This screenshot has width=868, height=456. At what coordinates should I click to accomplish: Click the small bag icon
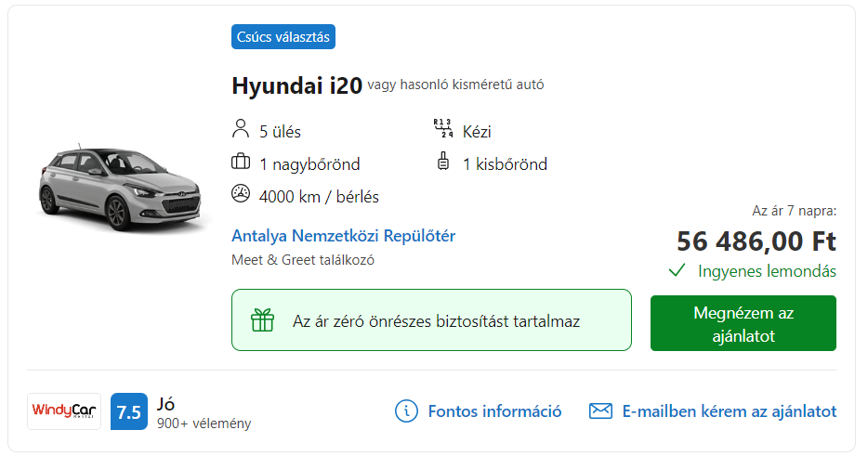pos(443,161)
